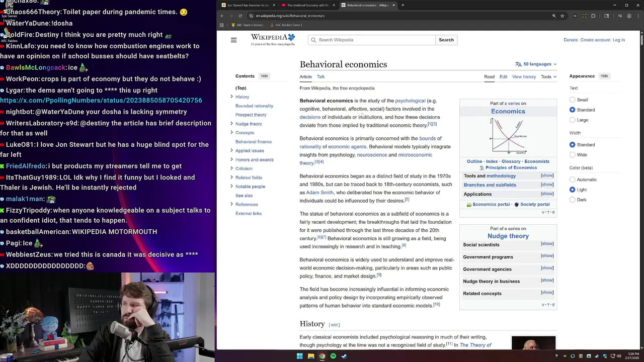Image resolution: width=644 pixels, height=362 pixels.
Task: Open the Wikipedia main menu hamburger icon
Action: [x=233, y=40]
